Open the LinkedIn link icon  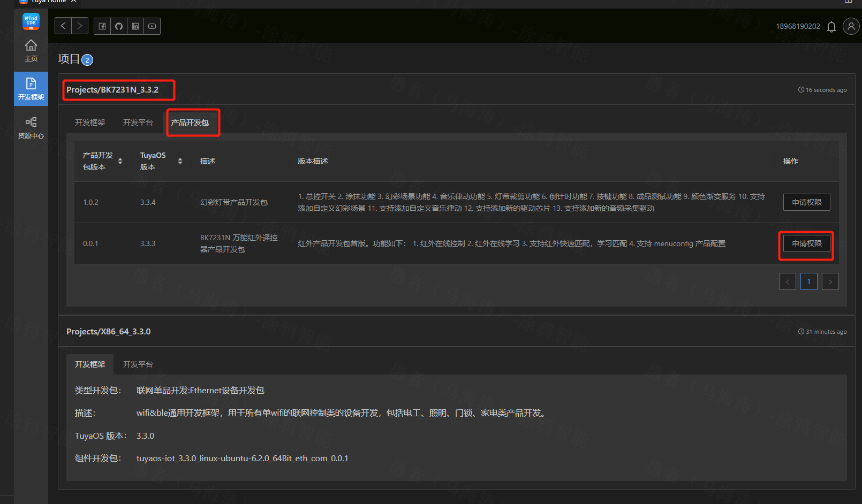point(135,26)
